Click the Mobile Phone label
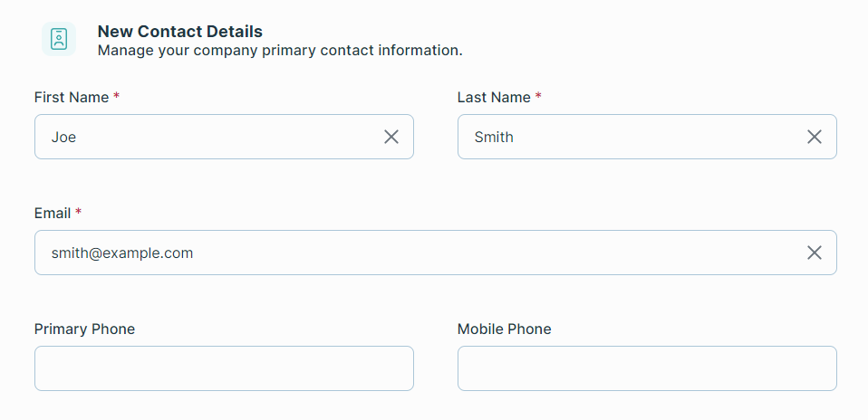Screen dimensions: 868x420 504,329
